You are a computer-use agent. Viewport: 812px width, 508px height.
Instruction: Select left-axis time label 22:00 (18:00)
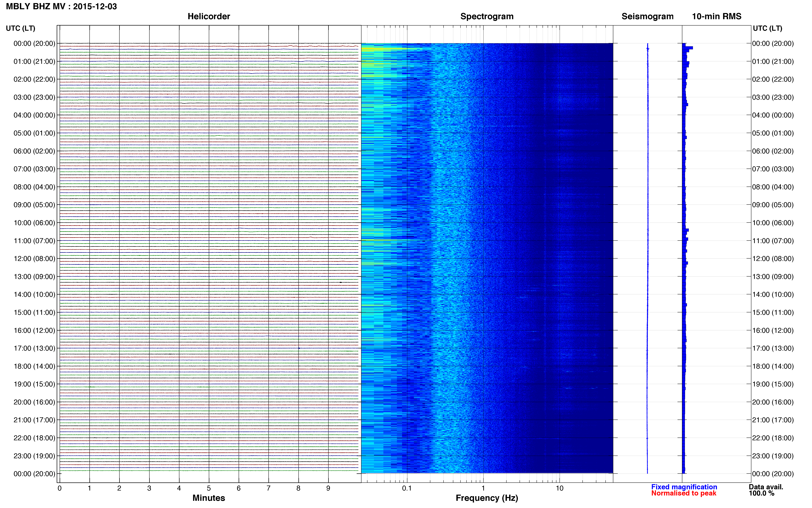(34, 438)
